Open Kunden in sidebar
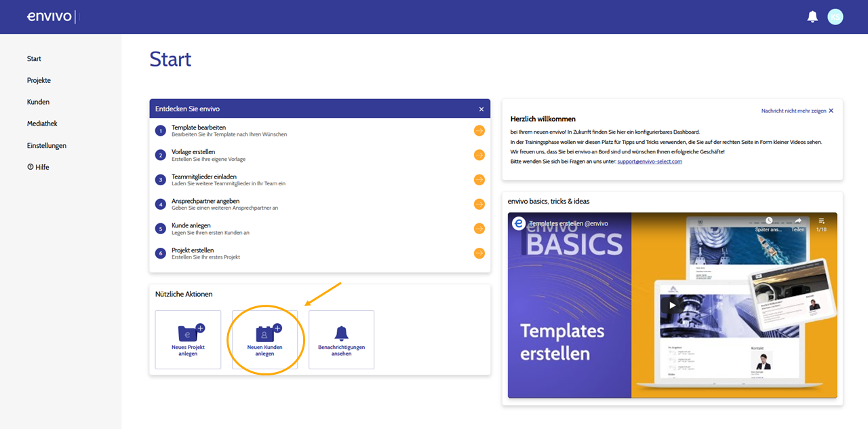 38,102
